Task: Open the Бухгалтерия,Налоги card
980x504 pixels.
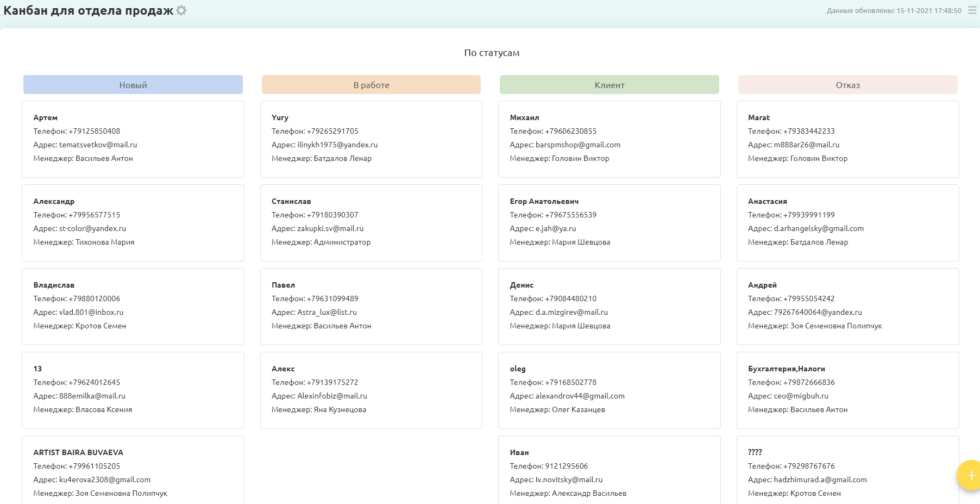Action: click(847, 390)
